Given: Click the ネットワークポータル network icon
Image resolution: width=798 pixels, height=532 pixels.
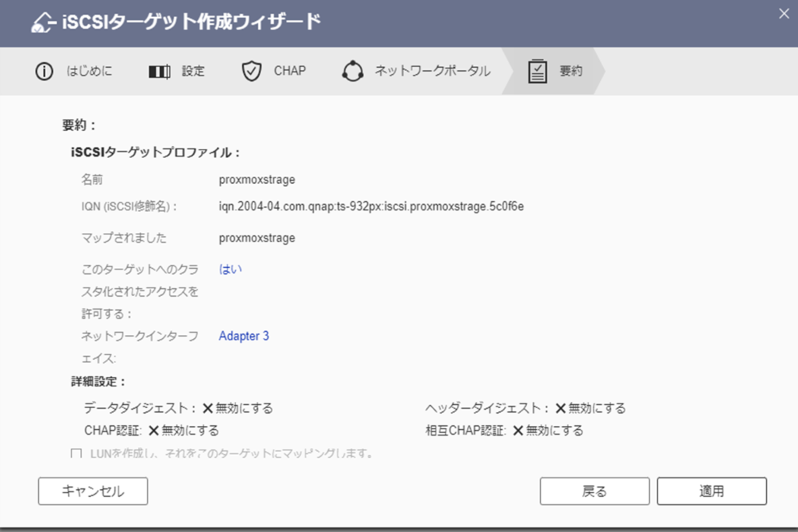Looking at the screenshot, I should point(353,72).
